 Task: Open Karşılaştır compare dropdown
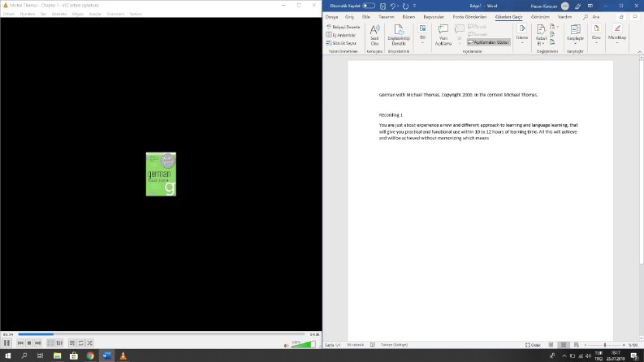click(x=576, y=35)
